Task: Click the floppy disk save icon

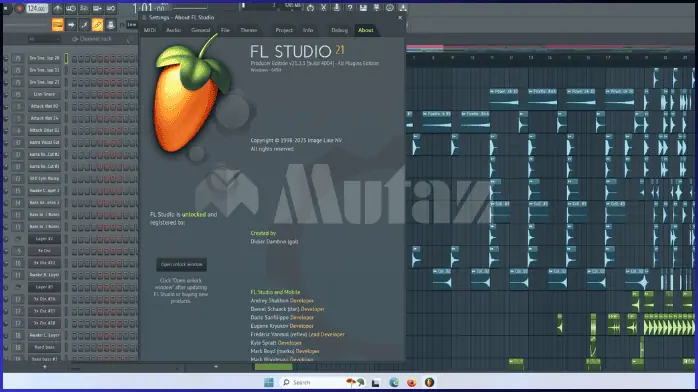Action: coord(363,8)
